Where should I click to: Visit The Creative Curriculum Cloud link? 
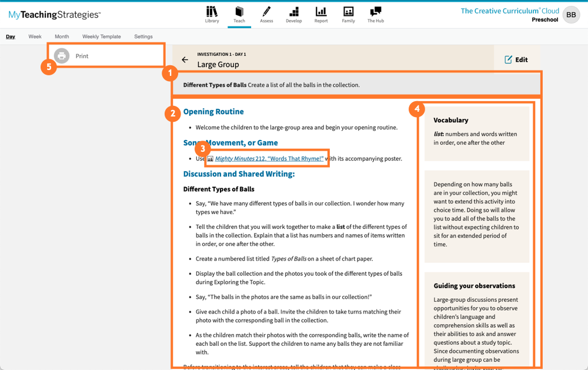point(509,10)
